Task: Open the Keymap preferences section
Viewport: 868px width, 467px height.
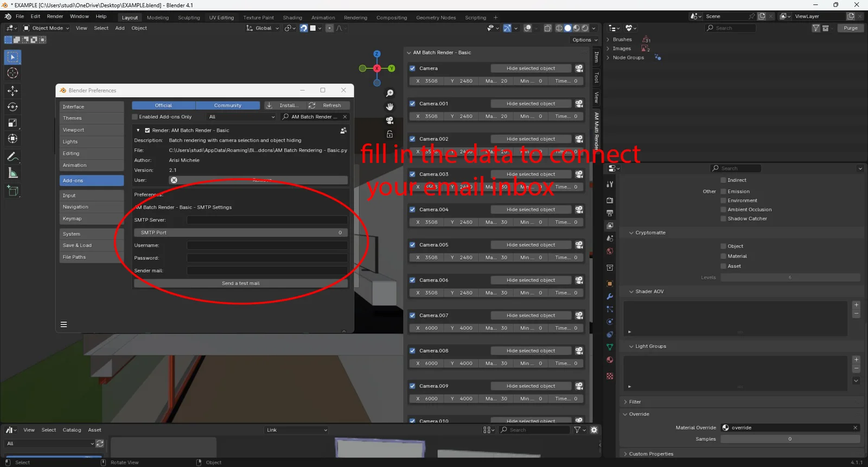Action: point(91,219)
